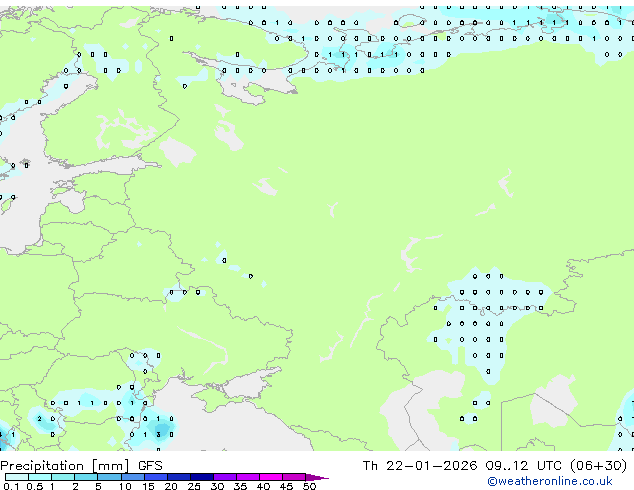The image size is (634, 490).
Task: Pick the 15–20 mm legend color swatch
Action: pos(155,477)
